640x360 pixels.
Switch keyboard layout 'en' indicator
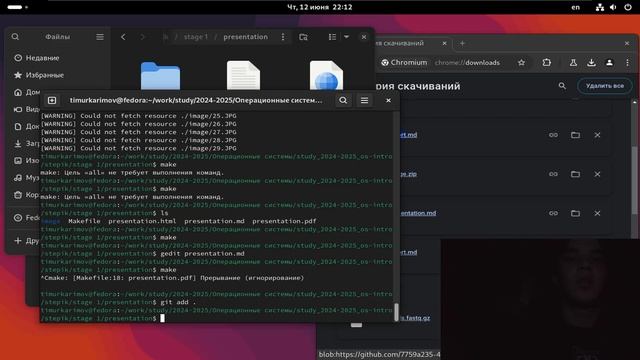(576, 7)
